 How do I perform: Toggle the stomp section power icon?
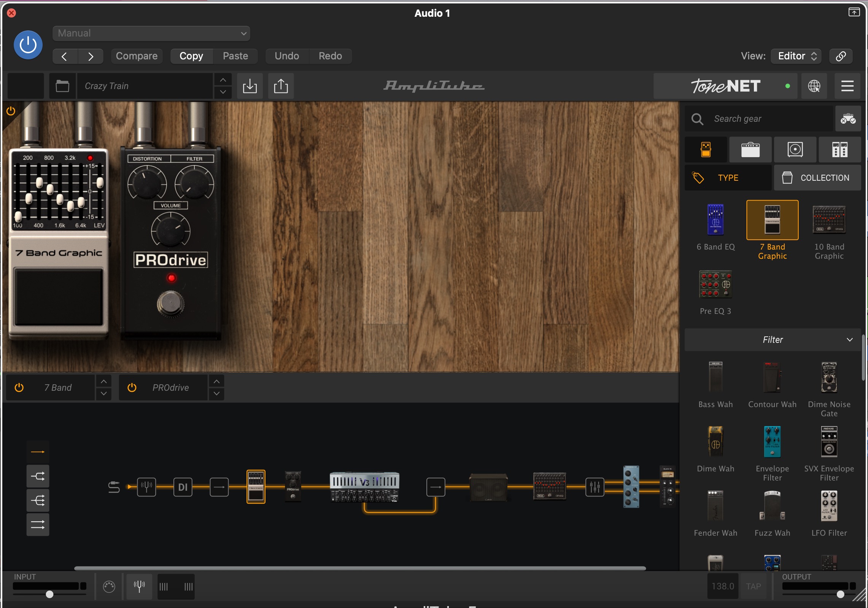11,111
